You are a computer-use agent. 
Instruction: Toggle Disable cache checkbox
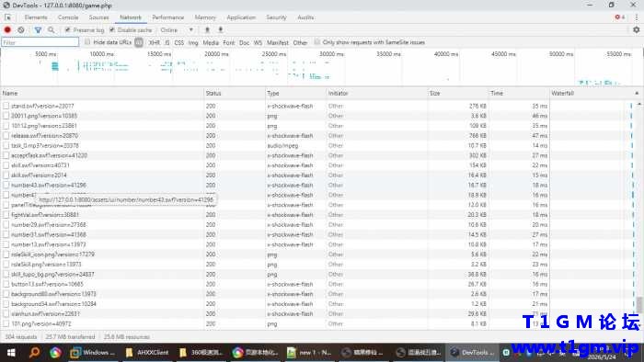click(112, 30)
